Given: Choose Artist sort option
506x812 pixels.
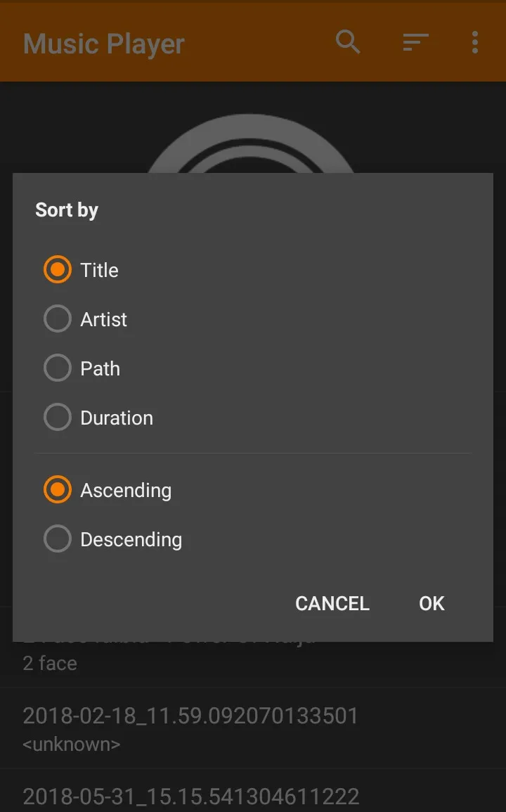Looking at the screenshot, I should (x=57, y=319).
